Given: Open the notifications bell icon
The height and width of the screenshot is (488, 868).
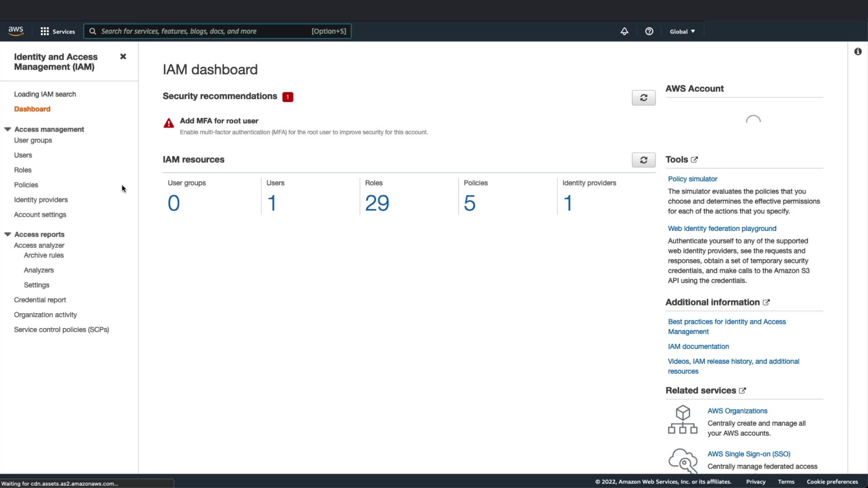Looking at the screenshot, I should pyautogui.click(x=624, y=31).
